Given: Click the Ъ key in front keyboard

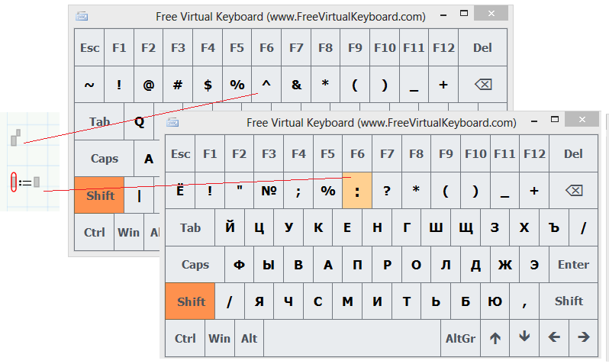Looking at the screenshot, I should [x=554, y=227].
